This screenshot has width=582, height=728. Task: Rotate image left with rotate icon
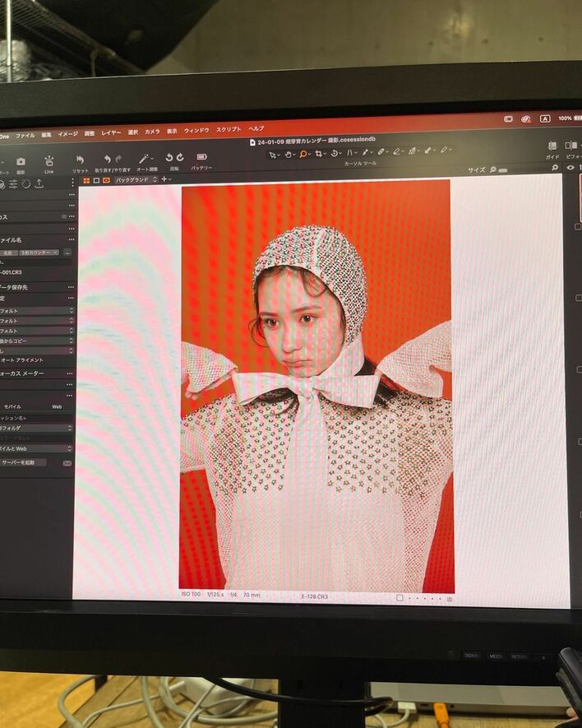pos(169,158)
